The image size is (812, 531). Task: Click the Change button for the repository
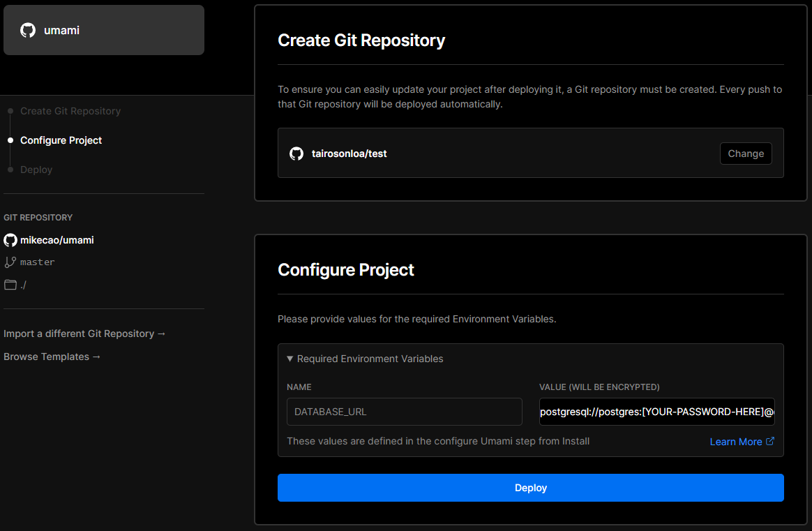pos(746,154)
